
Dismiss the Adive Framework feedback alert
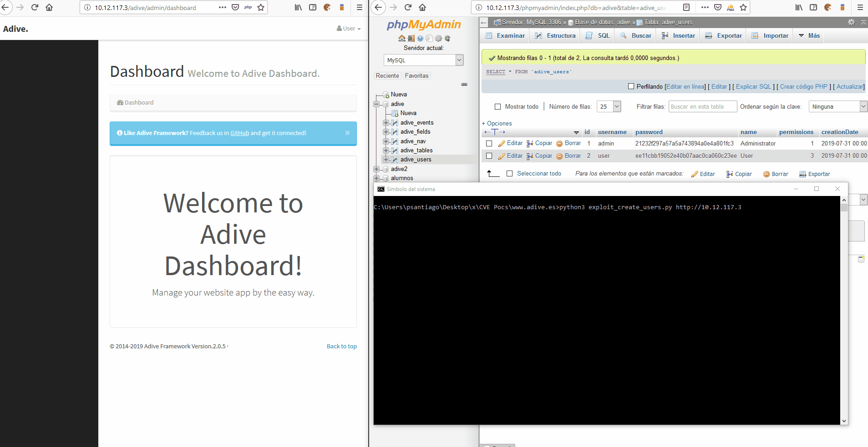(x=347, y=133)
